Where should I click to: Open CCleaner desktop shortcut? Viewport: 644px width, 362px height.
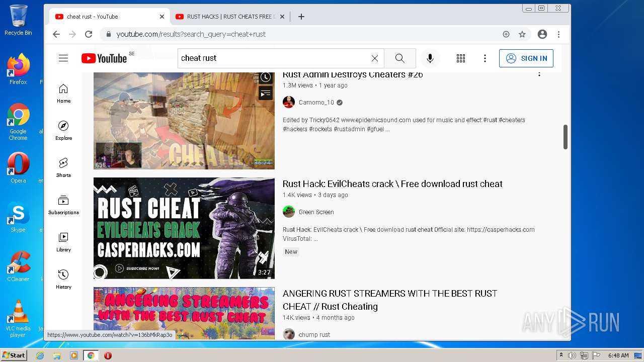pyautogui.click(x=18, y=266)
